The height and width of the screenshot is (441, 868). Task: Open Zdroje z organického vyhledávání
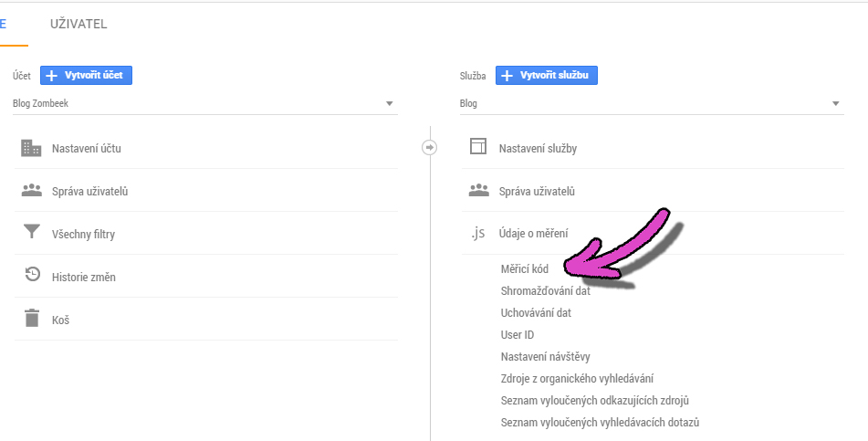[577, 379]
